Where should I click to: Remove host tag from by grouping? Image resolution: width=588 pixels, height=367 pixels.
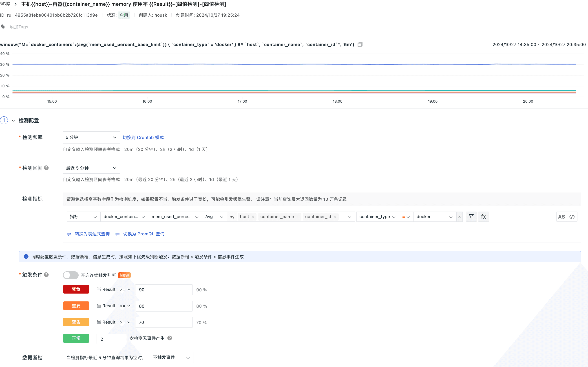coord(253,217)
